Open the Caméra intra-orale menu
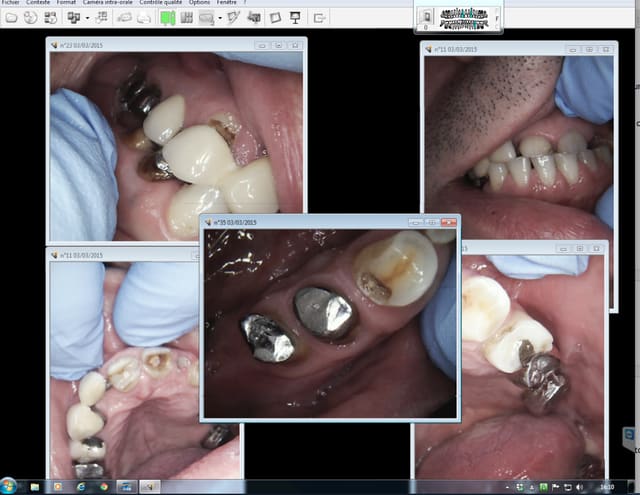The image size is (640, 495). pos(108,3)
